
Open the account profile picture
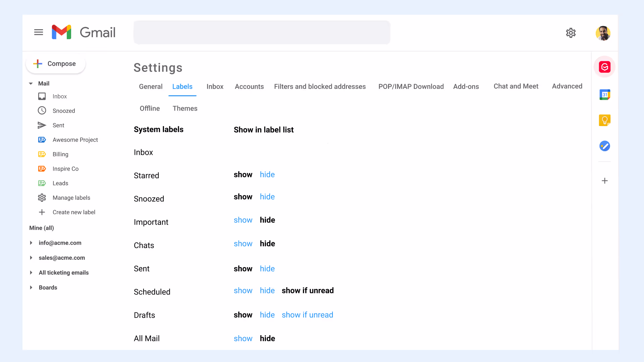[x=603, y=33]
